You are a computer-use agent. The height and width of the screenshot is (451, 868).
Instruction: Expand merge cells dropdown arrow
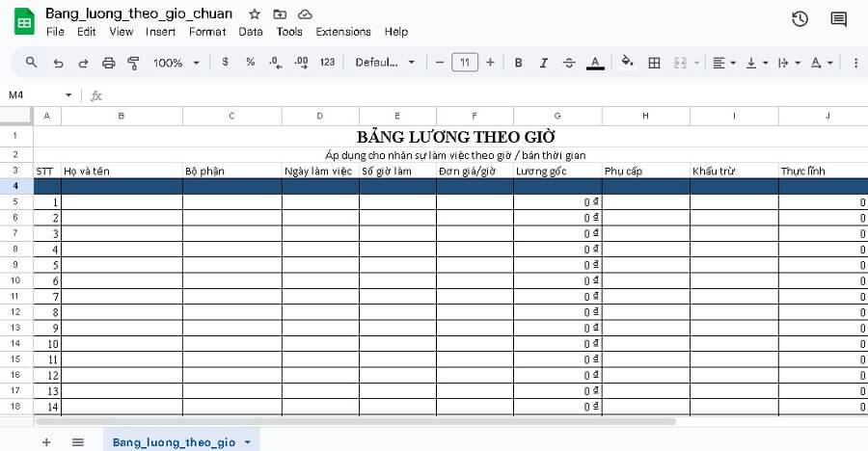pos(696,63)
